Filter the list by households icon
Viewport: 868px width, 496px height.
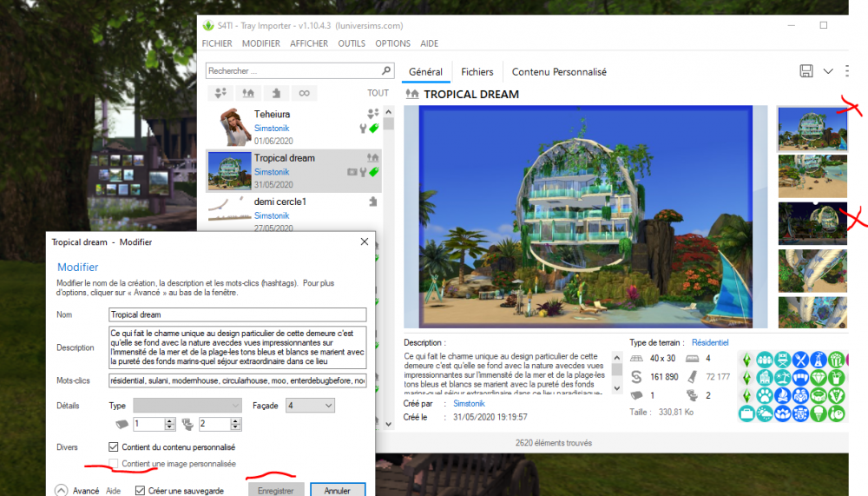coord(220,93)
